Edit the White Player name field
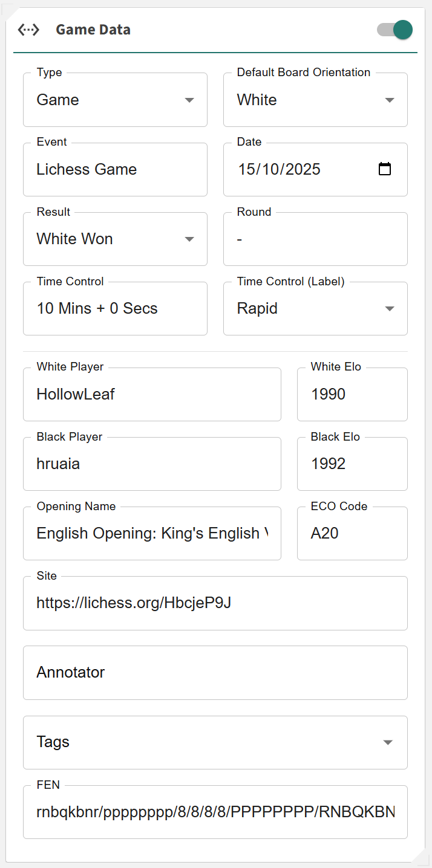The image size is (432, 868). (152, 395)
